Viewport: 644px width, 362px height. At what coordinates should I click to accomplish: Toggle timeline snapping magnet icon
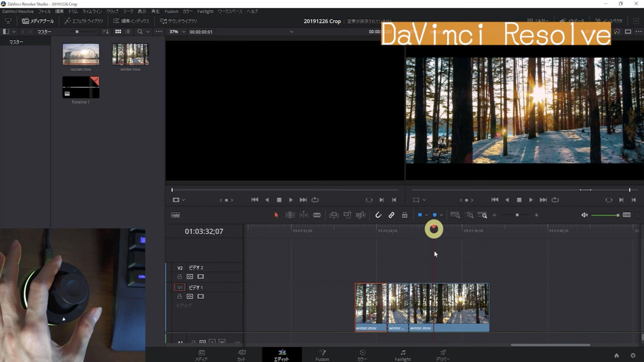pos(378,215)
